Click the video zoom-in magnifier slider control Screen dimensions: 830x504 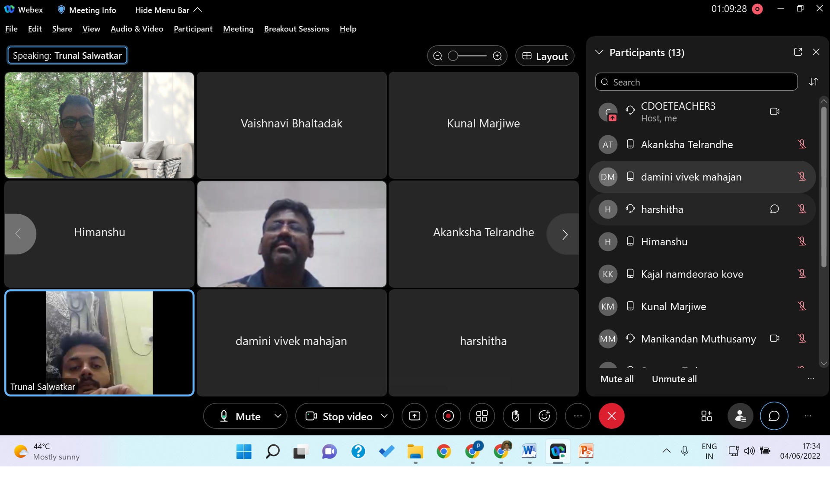[498, 56]
